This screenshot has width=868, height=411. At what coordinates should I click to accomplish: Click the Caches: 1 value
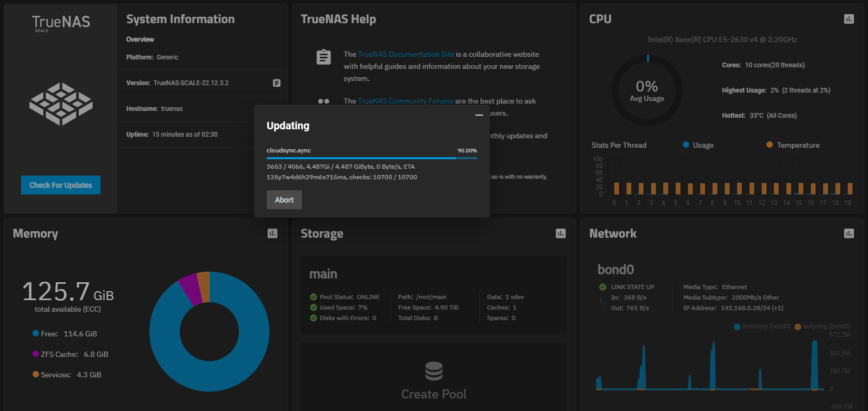(x=502, y=307)
